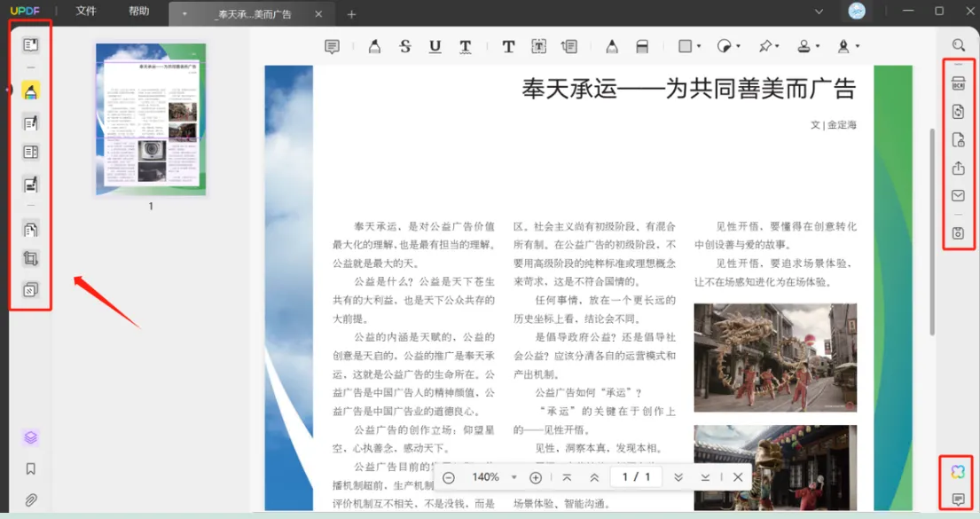Close the 奉天承...美而广告 tab
The width and height of the screenshot is (980, 519).
[x=318, y=14]
